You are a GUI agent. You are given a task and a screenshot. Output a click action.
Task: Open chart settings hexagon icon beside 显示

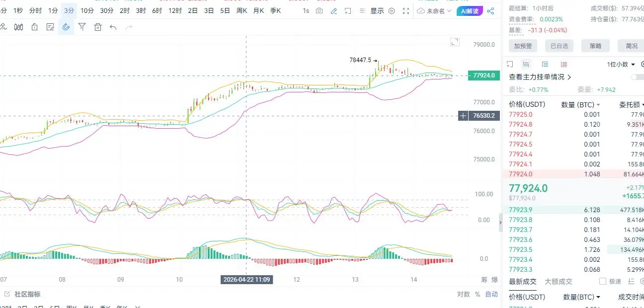pos(392,10)
